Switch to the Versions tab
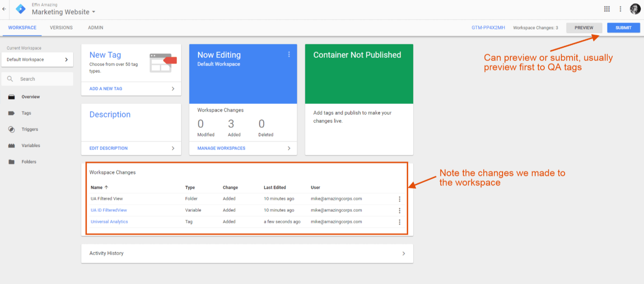 [x=61, y=28]
